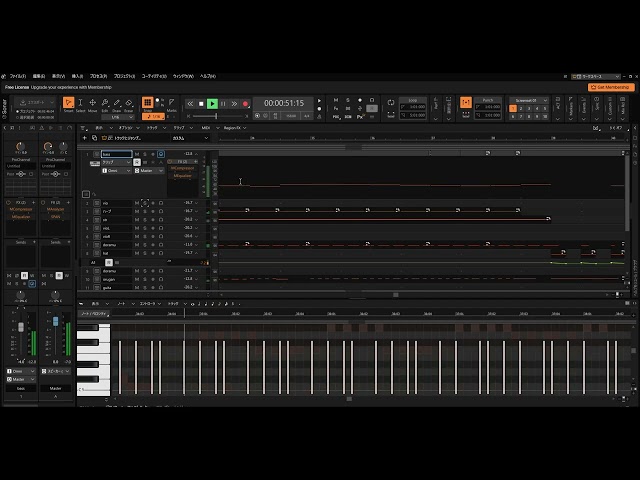Click the Get Membership button

click(x=611, y=87)
